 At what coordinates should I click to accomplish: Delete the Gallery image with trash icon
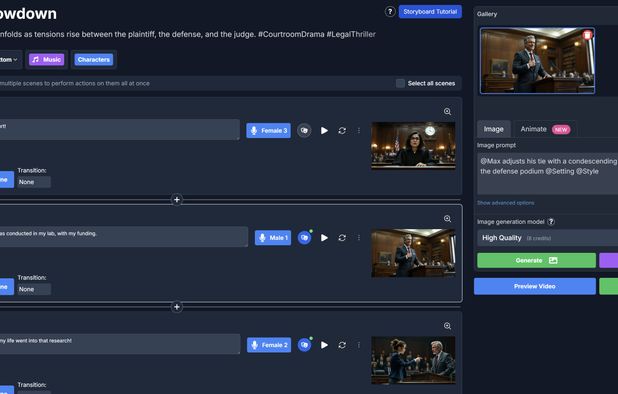587,35
